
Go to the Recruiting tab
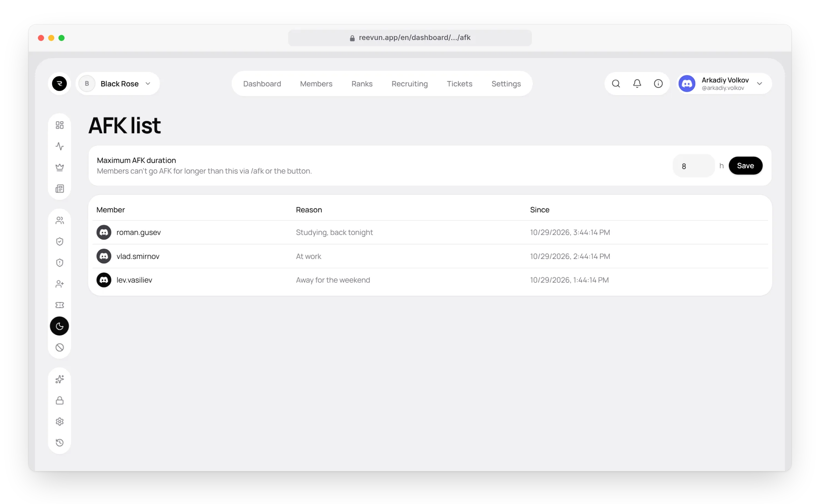point(410,84)
